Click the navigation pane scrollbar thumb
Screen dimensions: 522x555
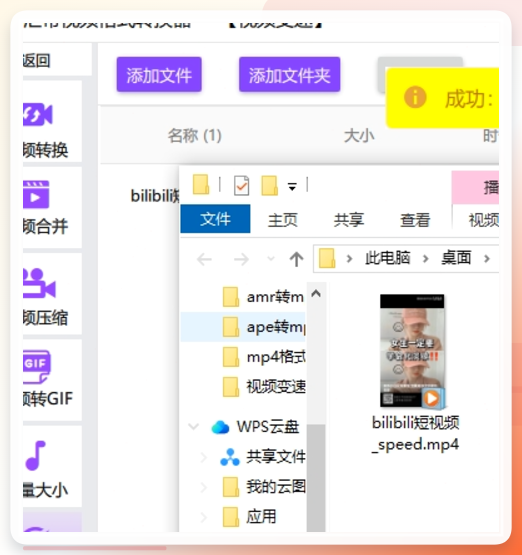316,478
